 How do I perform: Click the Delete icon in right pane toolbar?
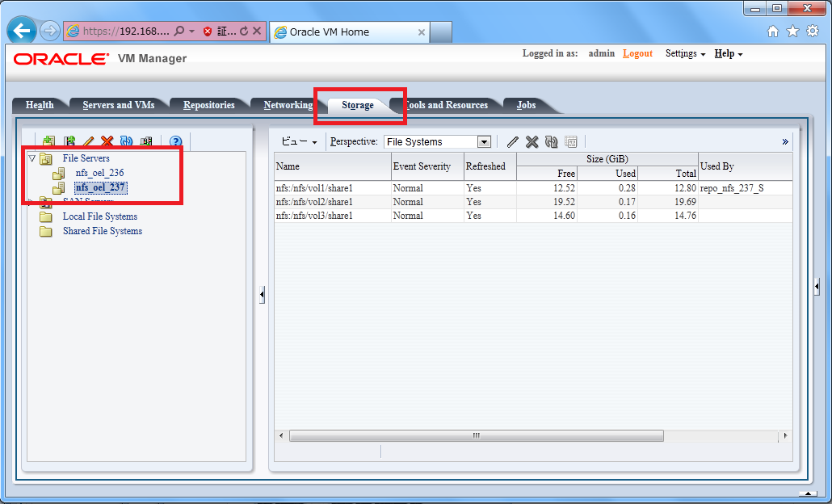[532, 141]
